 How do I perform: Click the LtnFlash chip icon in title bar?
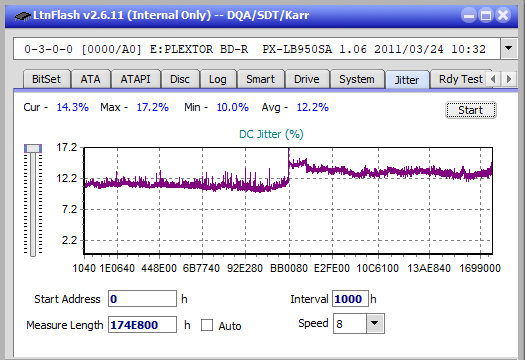pos(23,16)
